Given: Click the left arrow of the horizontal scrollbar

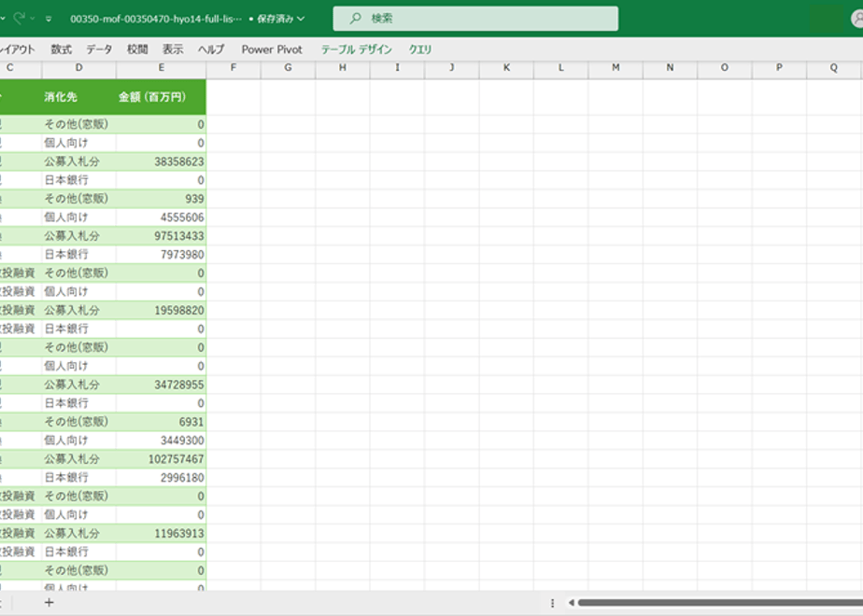Looking at the screenshot, I should click(x=572, y=603).
